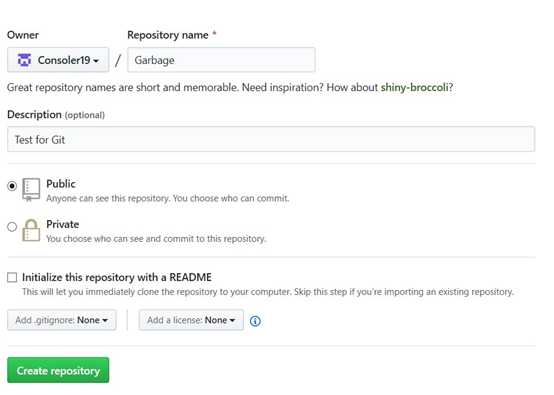554x395 pixels.
Task: Click the Initialize this repository README label
Action: (117, 277)
